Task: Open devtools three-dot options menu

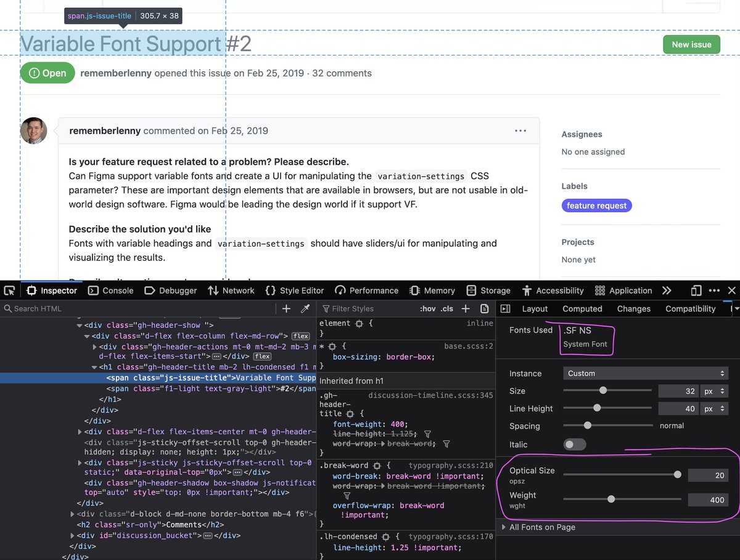Action: (x=714, y=290)
